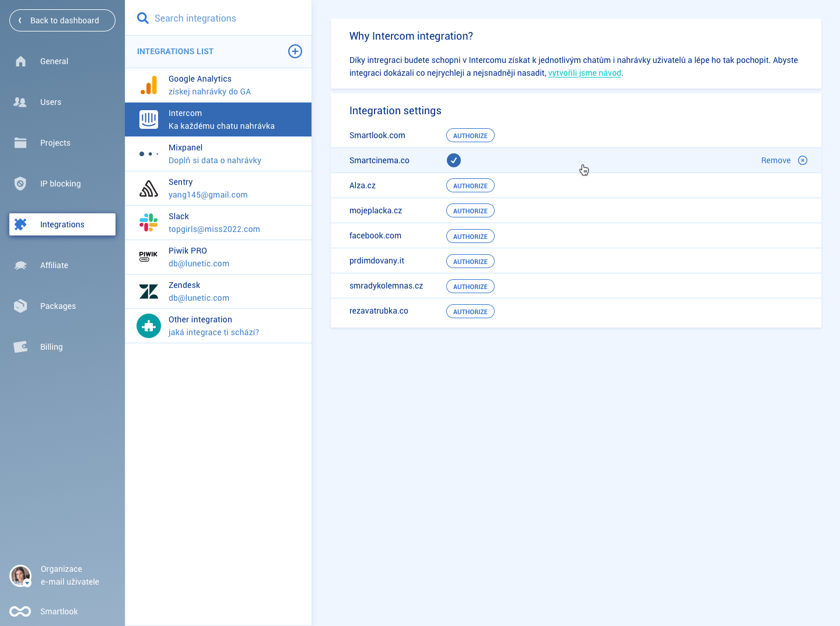Open the organization account dropdown arrow
This screenshot has width=840, height=626.
[x=27, y=583]
